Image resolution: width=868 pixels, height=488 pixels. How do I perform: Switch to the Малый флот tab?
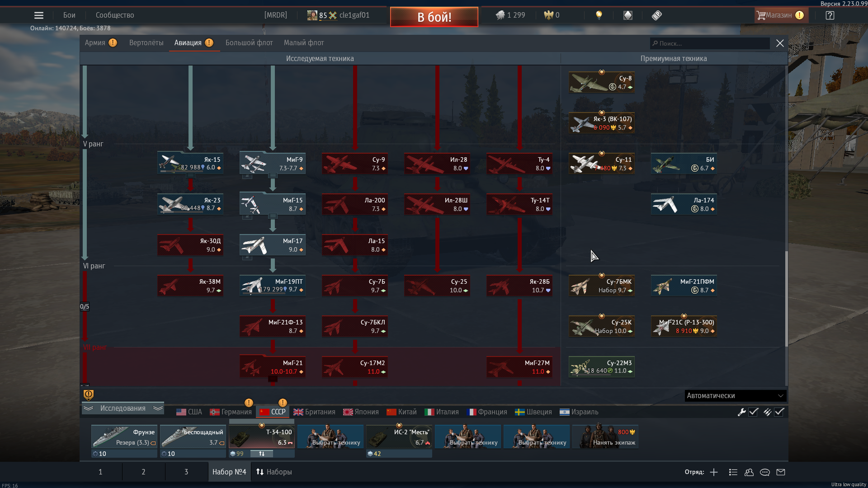[304, 43]
